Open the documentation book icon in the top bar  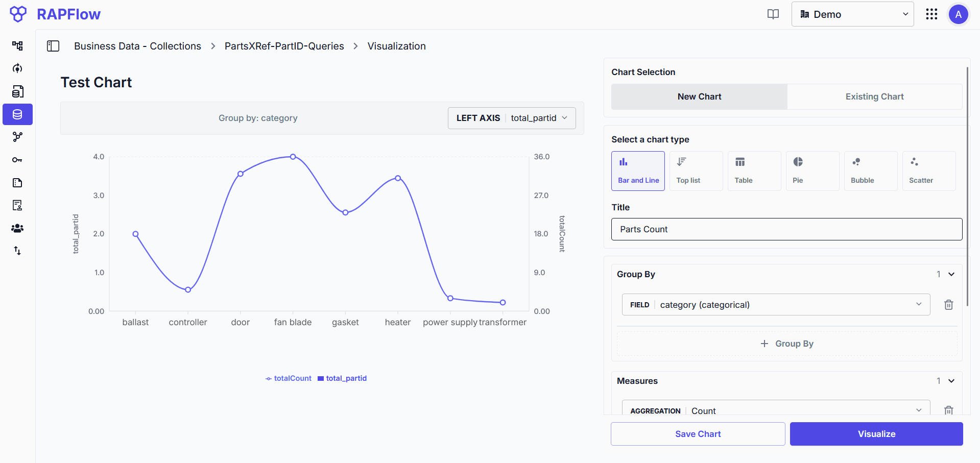pos(773,14)
